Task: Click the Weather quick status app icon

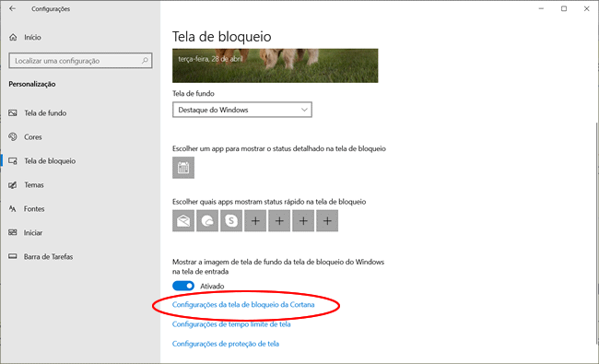Action: click(x=207, y=221)
